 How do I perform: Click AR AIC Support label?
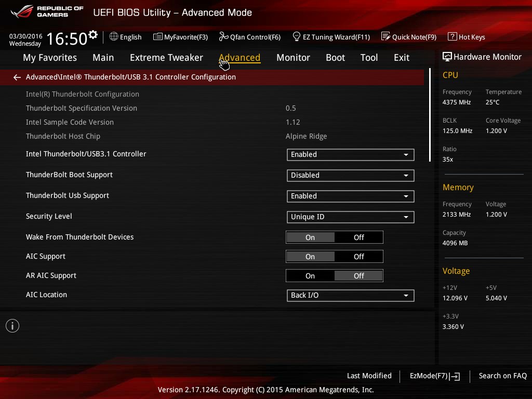(51, 276)
